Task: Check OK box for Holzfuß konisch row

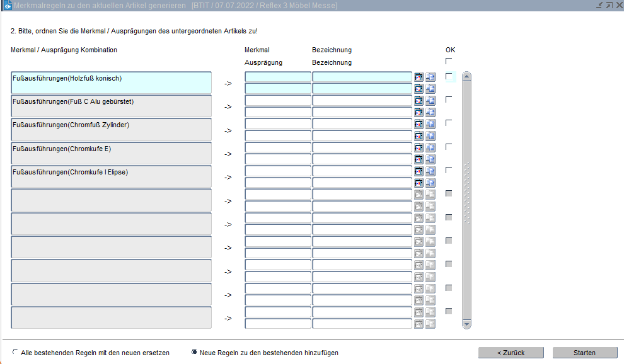Action: pos(449,76)
